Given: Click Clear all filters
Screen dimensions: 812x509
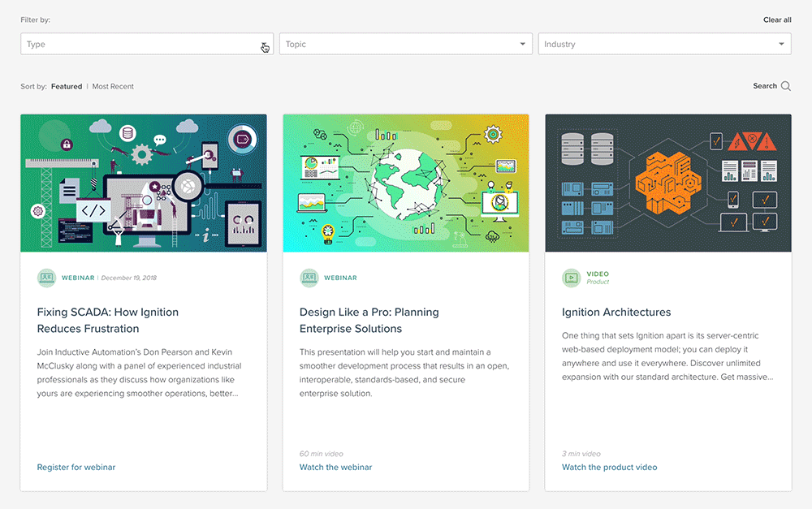Looking at the screenshot, I should tap(777, 19).
